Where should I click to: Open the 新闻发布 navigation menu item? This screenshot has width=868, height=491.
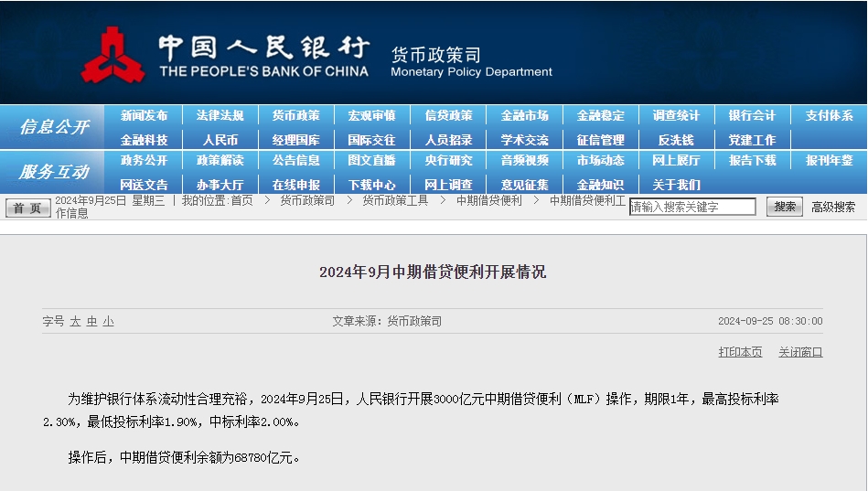[x=144, y=116]
